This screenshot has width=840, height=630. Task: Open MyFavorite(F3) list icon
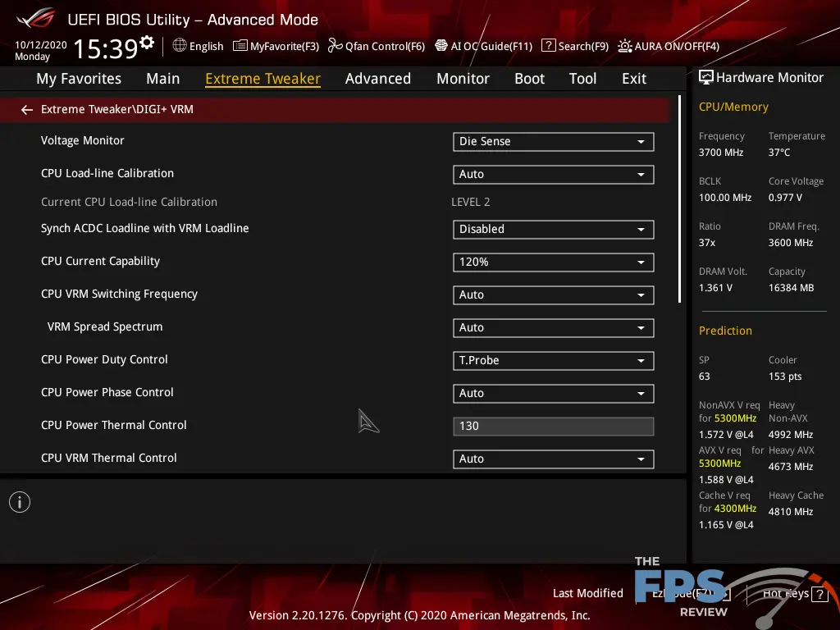[x=240, y=46]
